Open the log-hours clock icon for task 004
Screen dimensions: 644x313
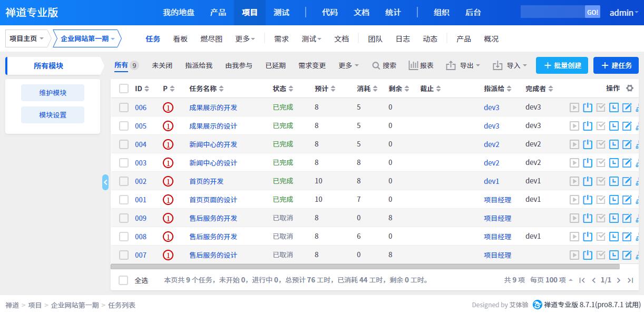[613, 144]
